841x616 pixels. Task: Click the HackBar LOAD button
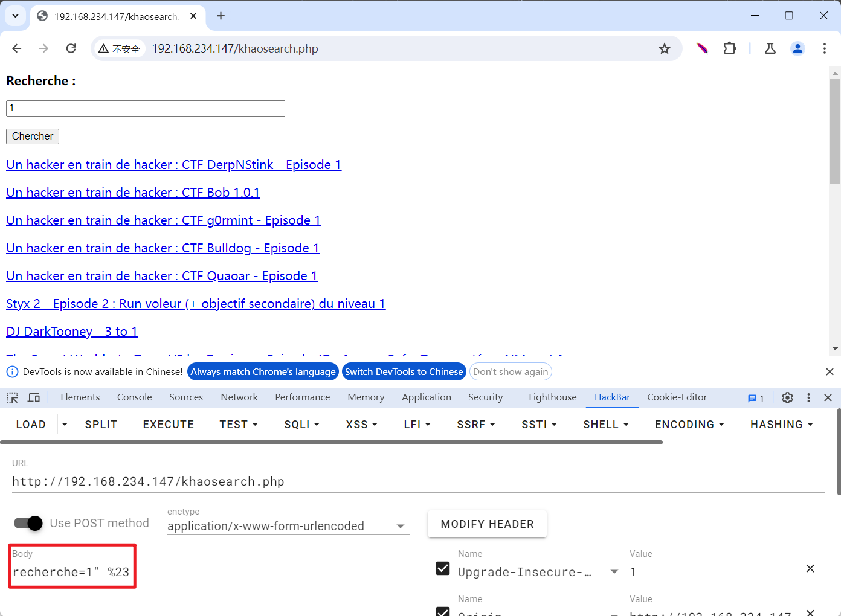[x=31, y=425]
